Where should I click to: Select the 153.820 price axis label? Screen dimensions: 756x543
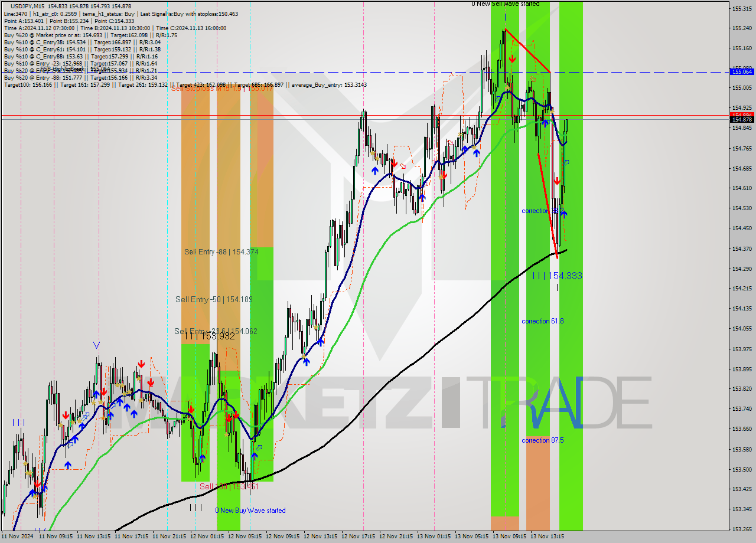click(742, 388)
